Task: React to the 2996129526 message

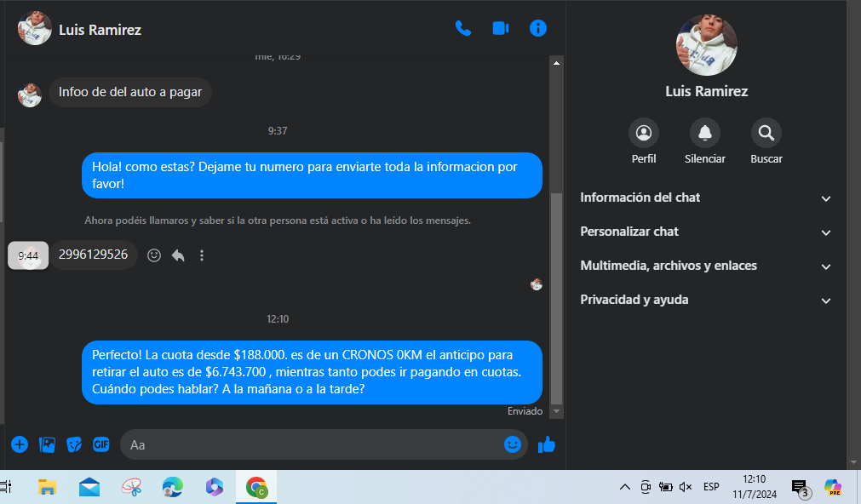Action: [x=154, y=255]
